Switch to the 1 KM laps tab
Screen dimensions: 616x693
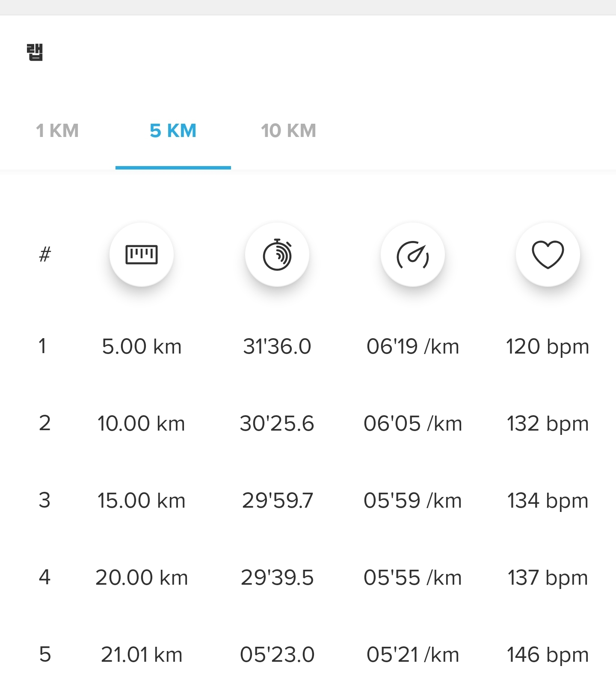pos(57,131)
